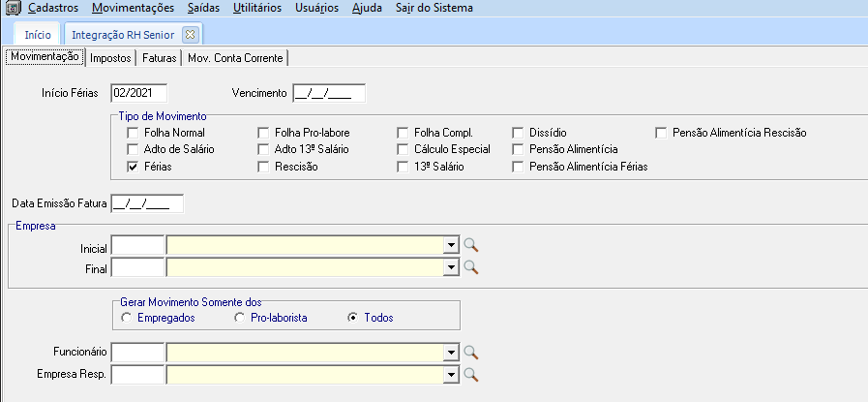Screen dimensions: 868x402
Task: Choose the Pro-laborista radio option
Action: pyautogui.click(x=241, y=318)
